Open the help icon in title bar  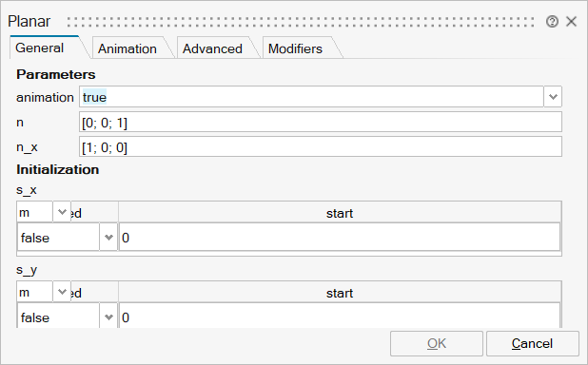(552, 22)
